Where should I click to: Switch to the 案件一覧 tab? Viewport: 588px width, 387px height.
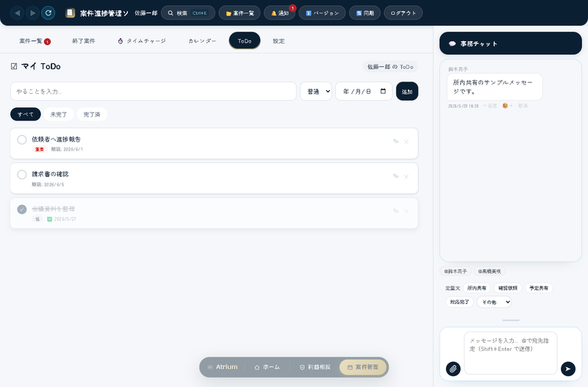point(35,41)
